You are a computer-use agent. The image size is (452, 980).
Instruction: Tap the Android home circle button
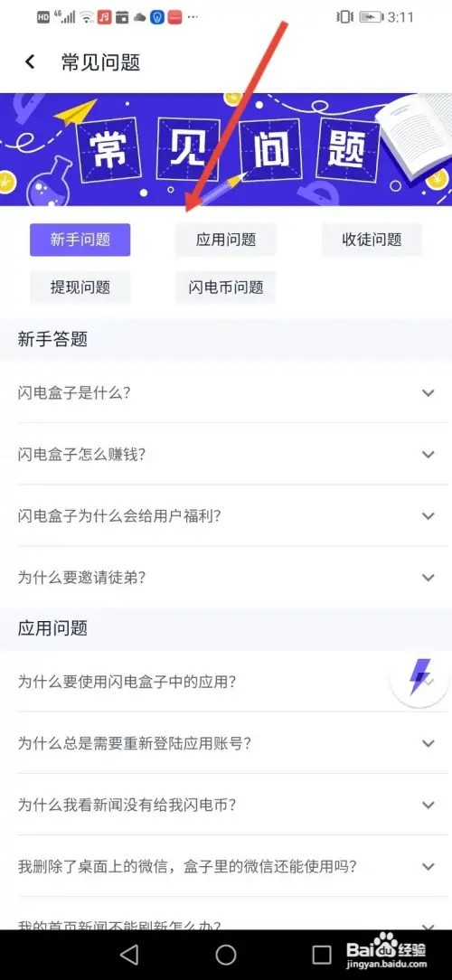click(226, 954)
